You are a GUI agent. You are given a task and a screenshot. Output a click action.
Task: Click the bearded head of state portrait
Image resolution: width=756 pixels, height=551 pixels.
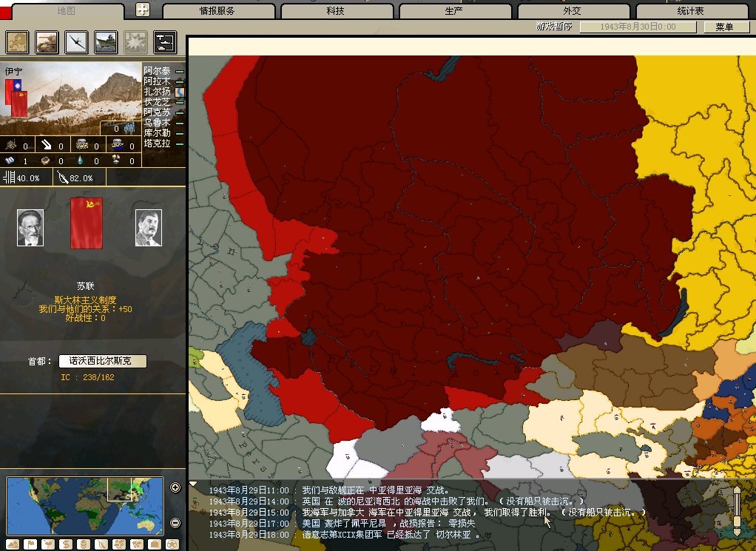[x=30, y=228]
